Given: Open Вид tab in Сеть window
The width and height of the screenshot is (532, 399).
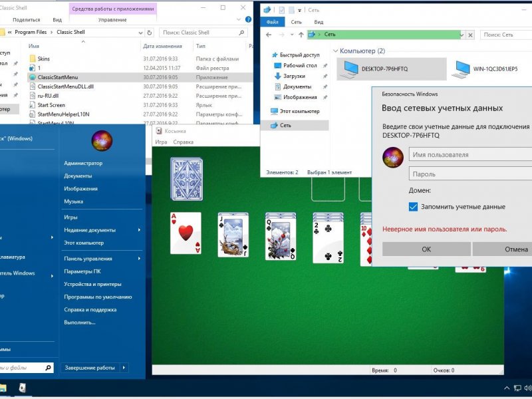Looking at the screenshot, I should coord(319,22).
